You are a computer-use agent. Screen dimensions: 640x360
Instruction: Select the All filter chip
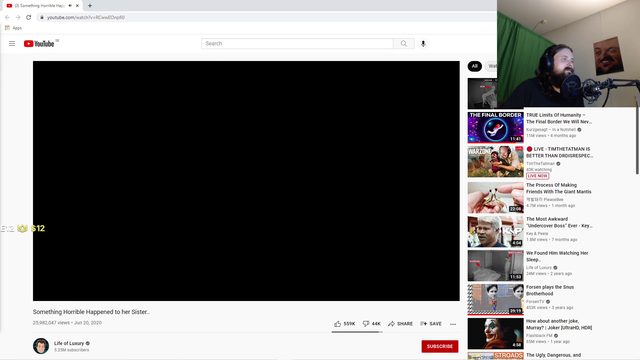(x=474, y=66)
